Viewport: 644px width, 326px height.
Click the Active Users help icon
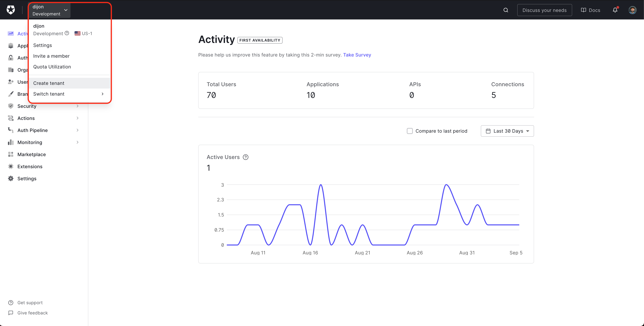pos(245,157)
